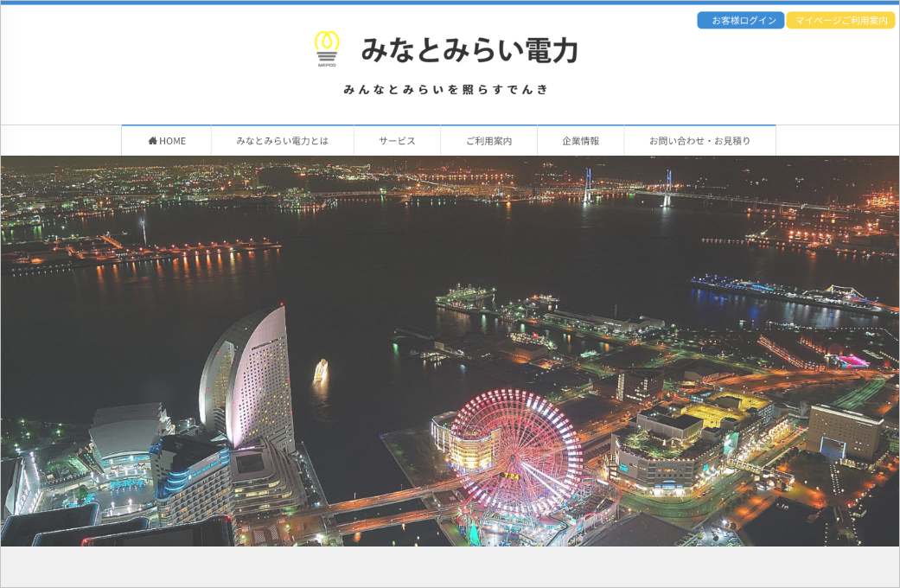This screenshot has height=588, width=900.
Task: Open the ご利用案内 menu item
Action: [x=489, y=141]
